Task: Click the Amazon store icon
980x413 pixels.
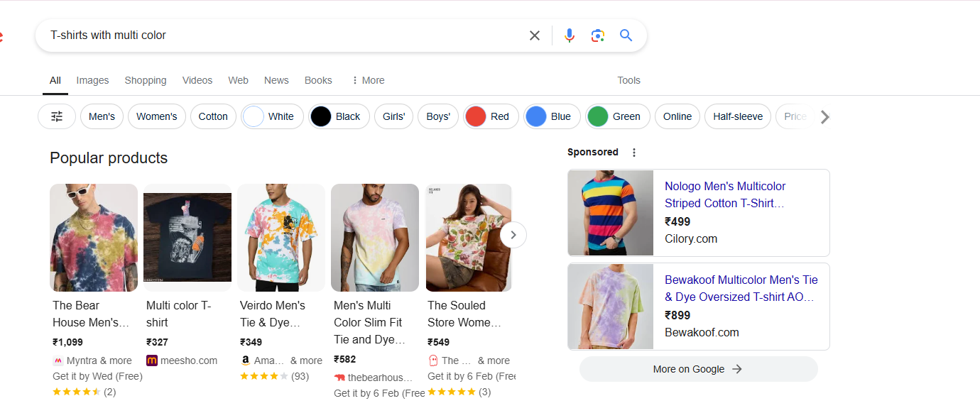Action: click(244, 360)
